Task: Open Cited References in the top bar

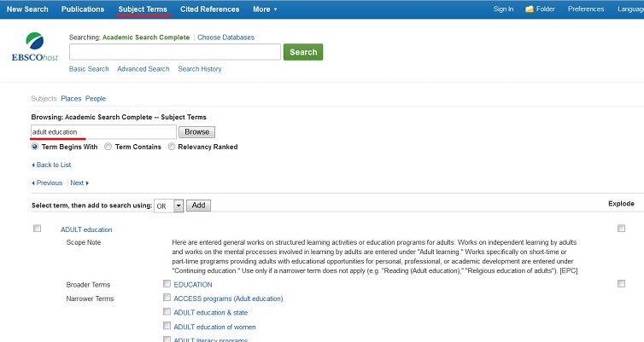Action: coord(209,9)
